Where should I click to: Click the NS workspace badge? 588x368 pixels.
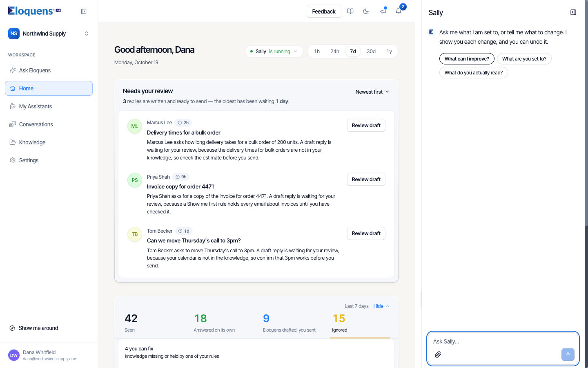[x=14, y=34]
